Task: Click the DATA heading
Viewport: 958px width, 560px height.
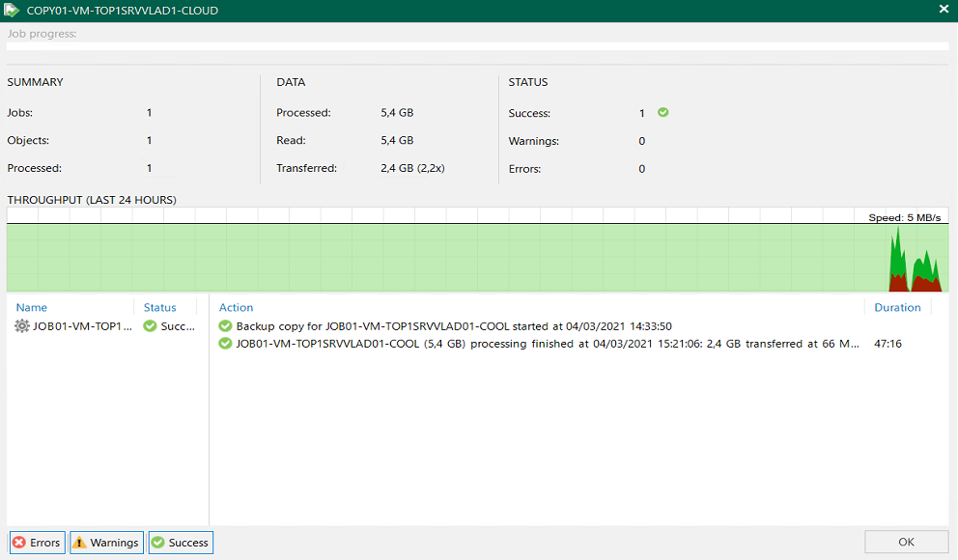Action: coord(291,82)
